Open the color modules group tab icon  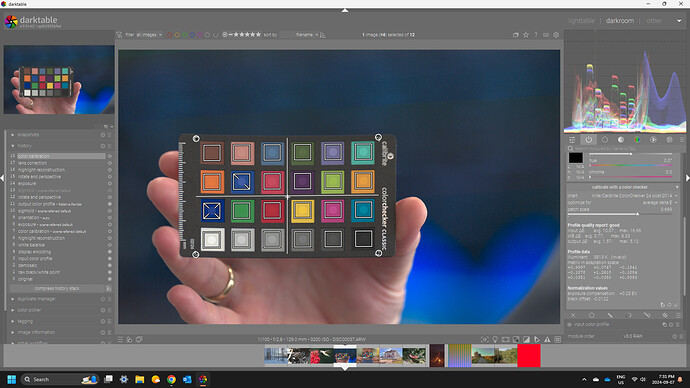637,140
